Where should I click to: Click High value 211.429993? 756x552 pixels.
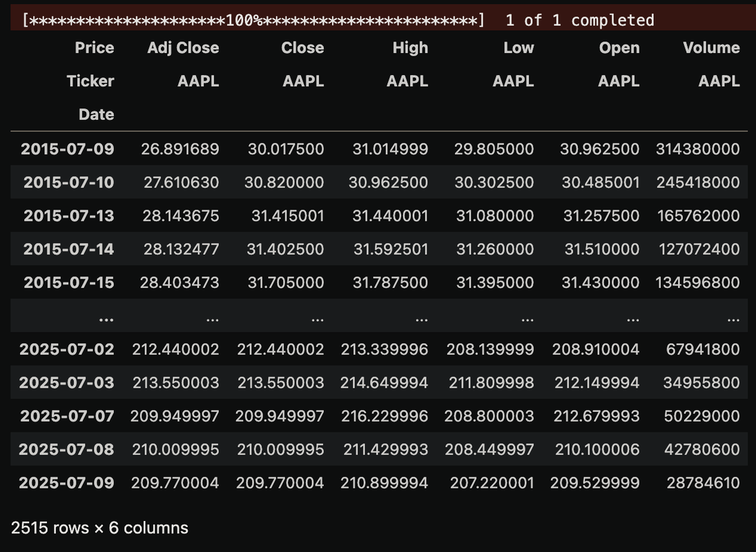point(386,449)
